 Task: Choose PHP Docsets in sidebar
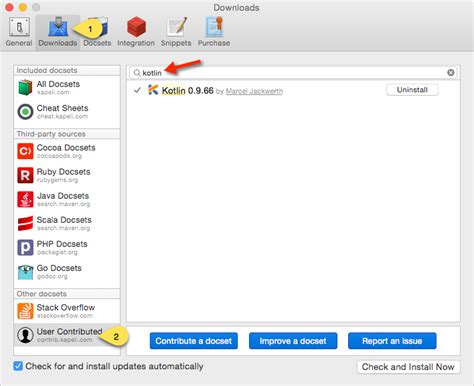[x=67, y=248]
